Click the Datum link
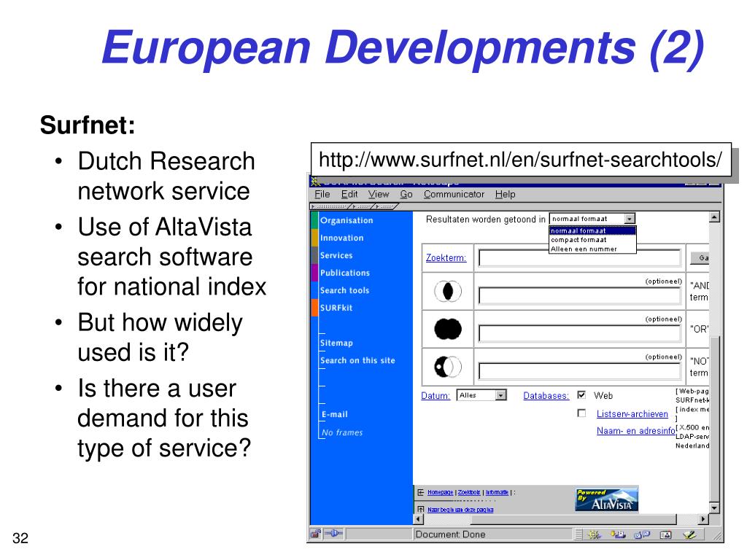This screenshot has width=747, height=560. (x=436, y=396)
